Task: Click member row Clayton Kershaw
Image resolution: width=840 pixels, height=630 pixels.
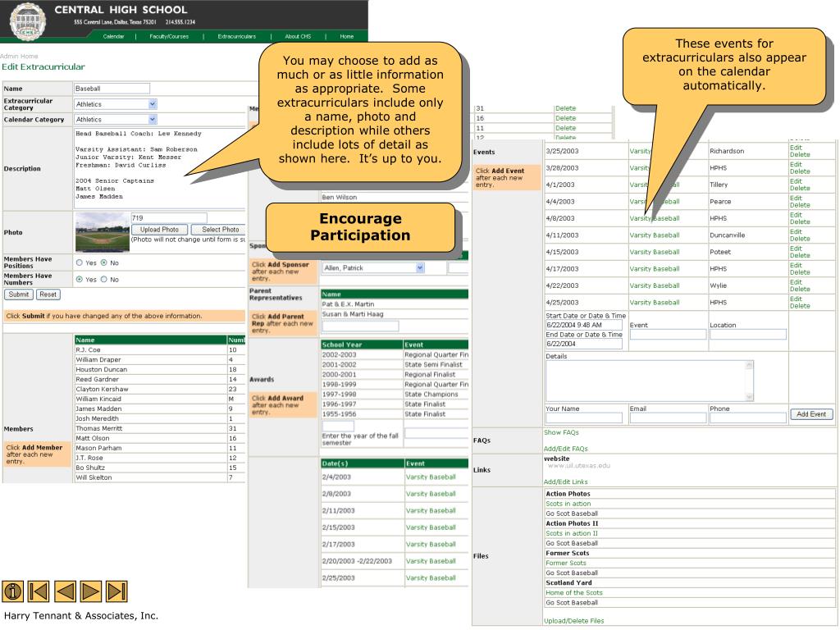Action: 160,389
